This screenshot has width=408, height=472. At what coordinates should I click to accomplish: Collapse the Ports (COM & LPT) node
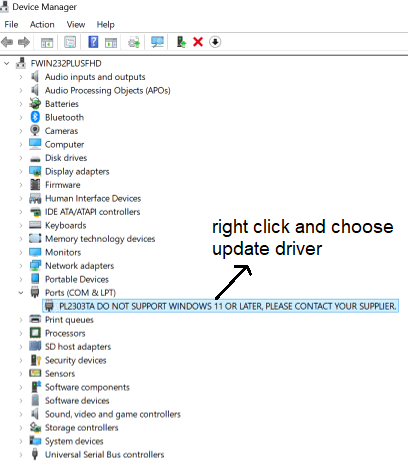tap(21, 293)
